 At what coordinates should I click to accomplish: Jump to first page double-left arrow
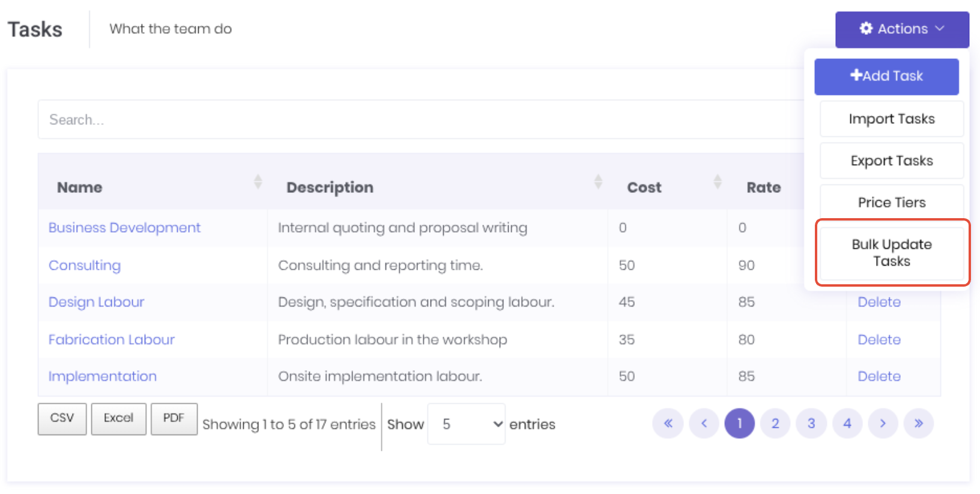pyautogui.click(x=668, y=424)
